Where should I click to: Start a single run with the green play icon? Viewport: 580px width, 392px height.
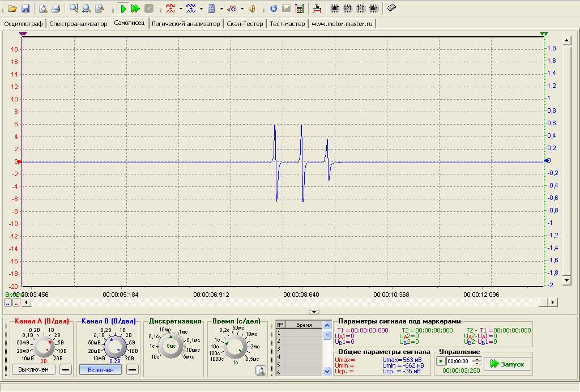[123, 8]
